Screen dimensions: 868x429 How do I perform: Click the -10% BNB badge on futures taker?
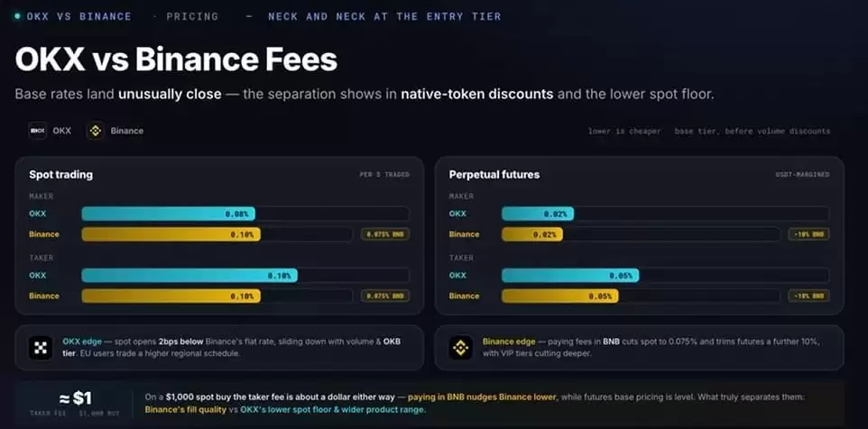point(808,296)
